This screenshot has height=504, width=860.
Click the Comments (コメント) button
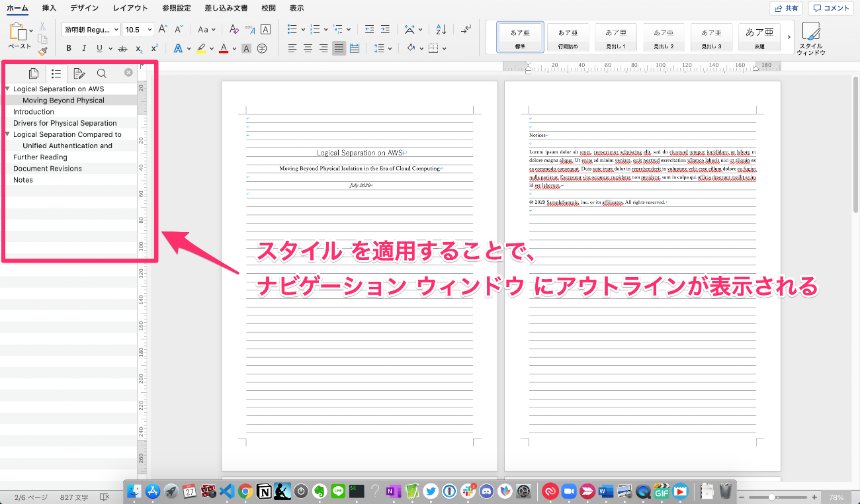click(832, 8)
